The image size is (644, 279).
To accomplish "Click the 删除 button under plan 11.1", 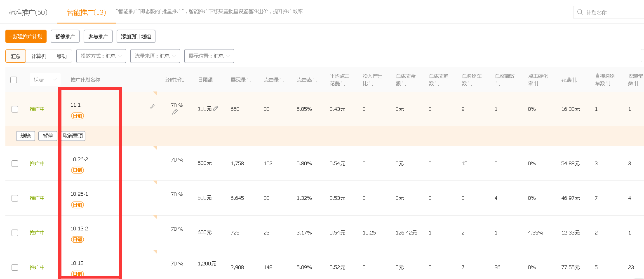I will (26, 136).
